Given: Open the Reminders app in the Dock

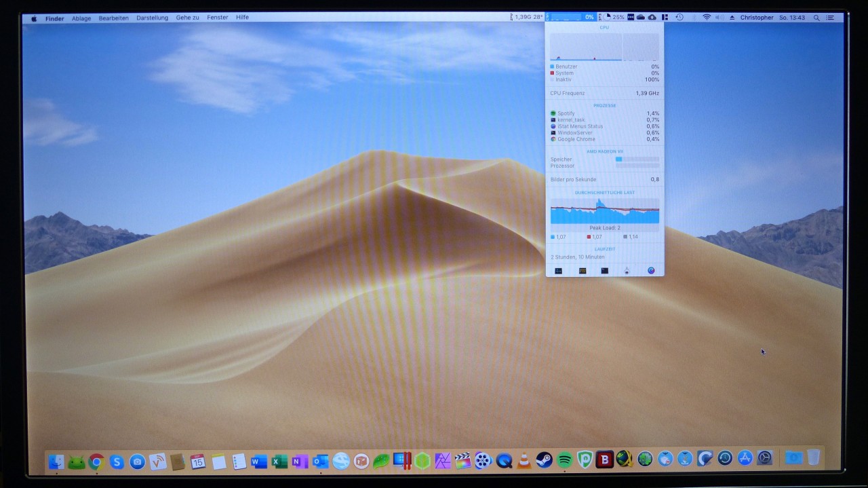Looking at the screenshot, I should pyautogui.click(x=239, y=462).
